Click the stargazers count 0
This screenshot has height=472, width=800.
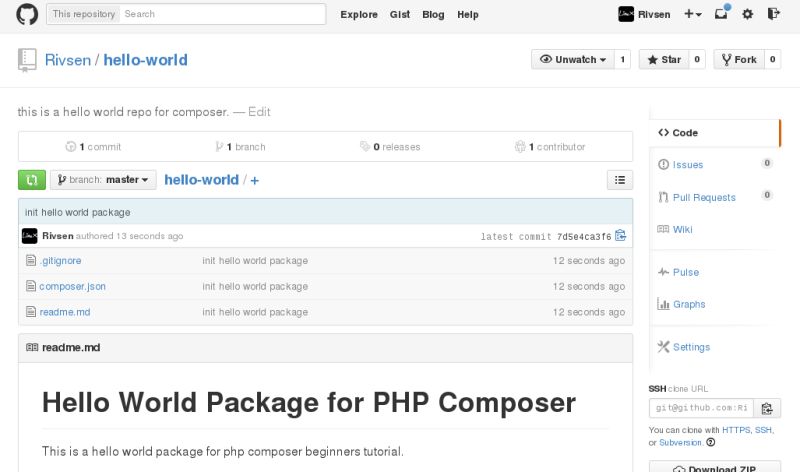coord(697,60)
